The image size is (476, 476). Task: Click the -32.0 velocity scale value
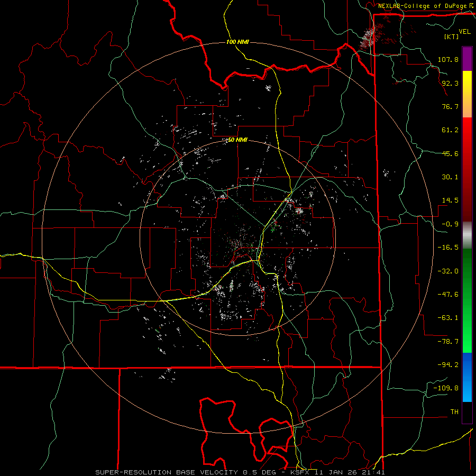point(448,271)
